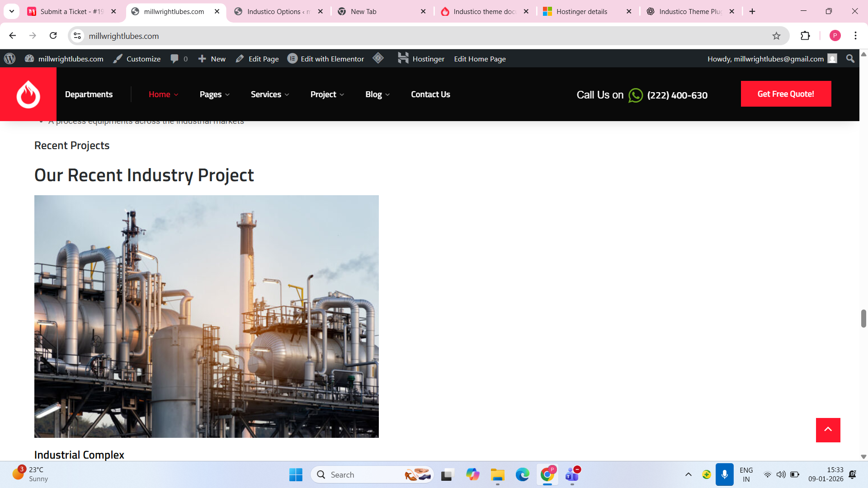Click the admin bar search magnifier
The image size is (868, 488).
point(850,59)
